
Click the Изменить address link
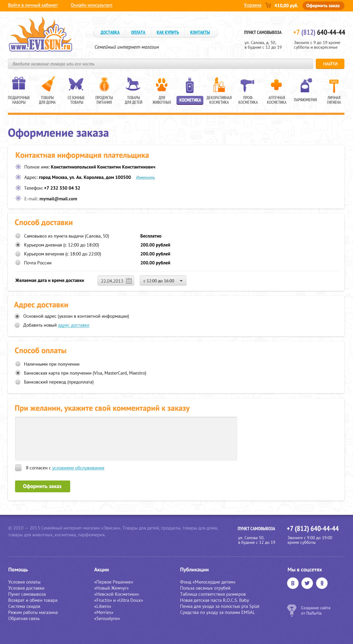145,177
